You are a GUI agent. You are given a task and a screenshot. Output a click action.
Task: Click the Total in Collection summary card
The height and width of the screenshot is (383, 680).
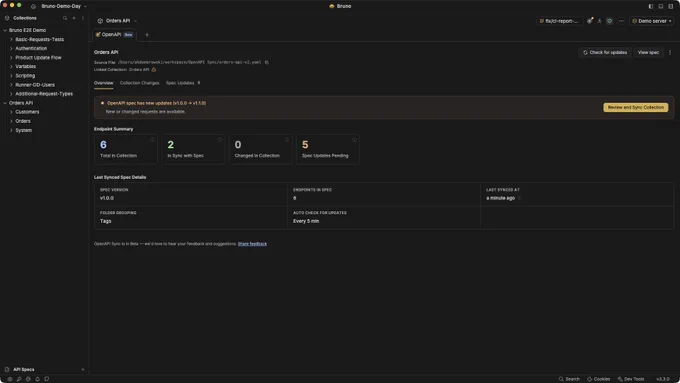pos(126,149)
